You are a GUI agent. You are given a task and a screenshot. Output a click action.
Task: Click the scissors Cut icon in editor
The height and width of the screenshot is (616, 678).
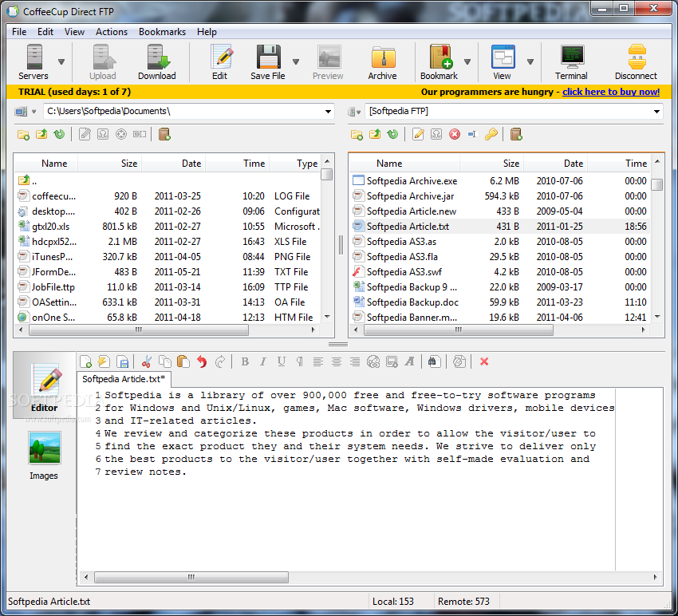147,361
